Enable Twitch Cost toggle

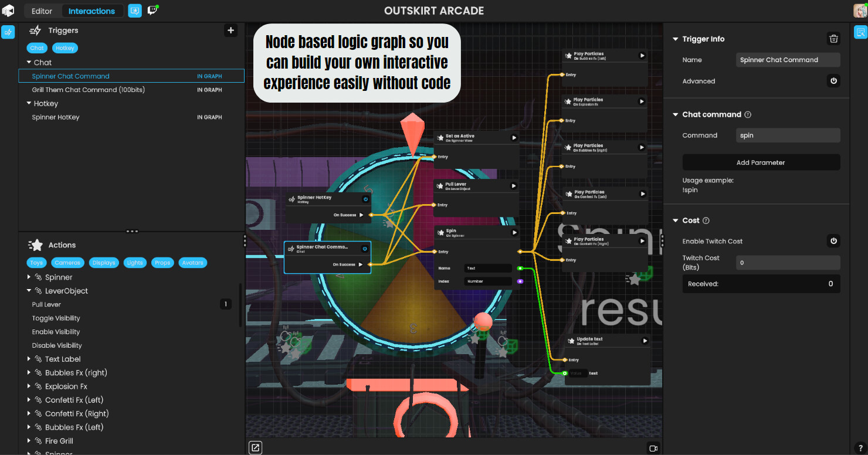click(833, 241)
